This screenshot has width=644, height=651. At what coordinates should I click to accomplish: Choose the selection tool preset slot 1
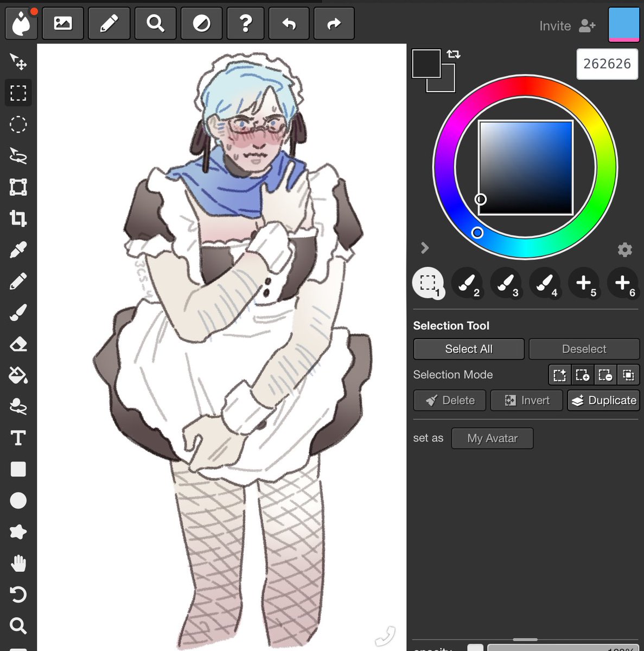[428, 283]
